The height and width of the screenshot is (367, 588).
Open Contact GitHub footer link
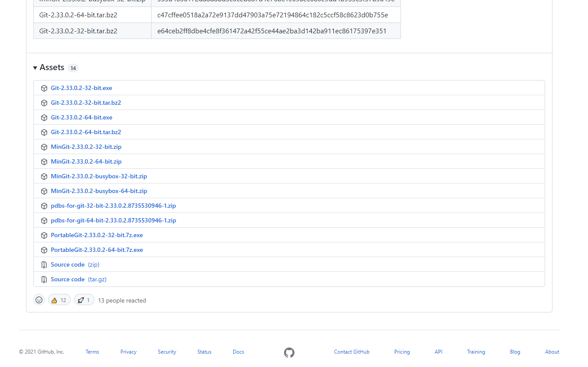point(352,352)
